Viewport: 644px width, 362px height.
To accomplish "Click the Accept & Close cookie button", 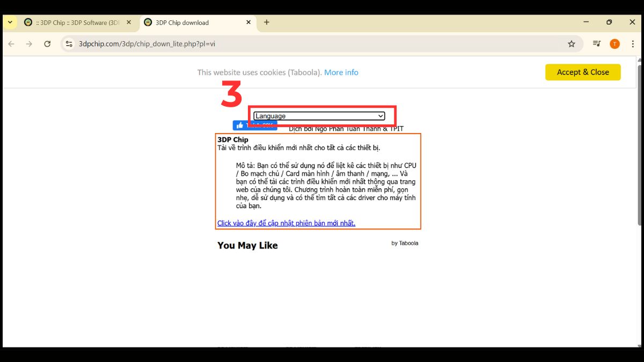I will (583, 72).
